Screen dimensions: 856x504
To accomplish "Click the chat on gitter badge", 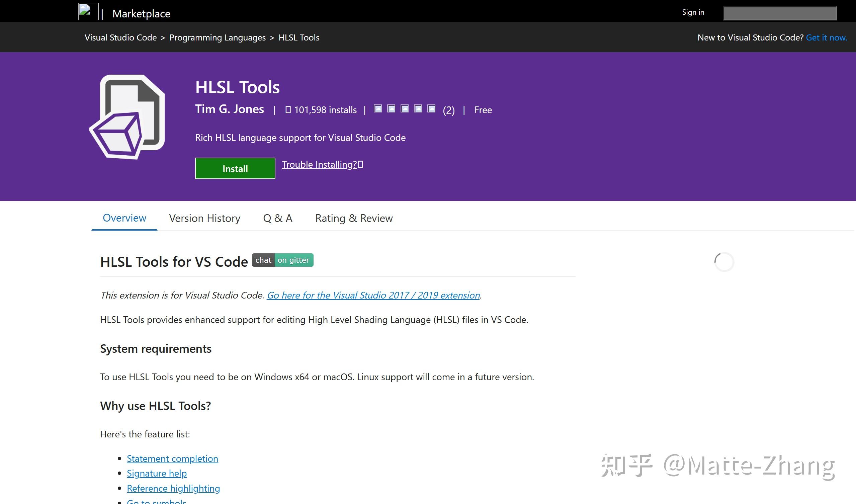I will coord(283,260).
